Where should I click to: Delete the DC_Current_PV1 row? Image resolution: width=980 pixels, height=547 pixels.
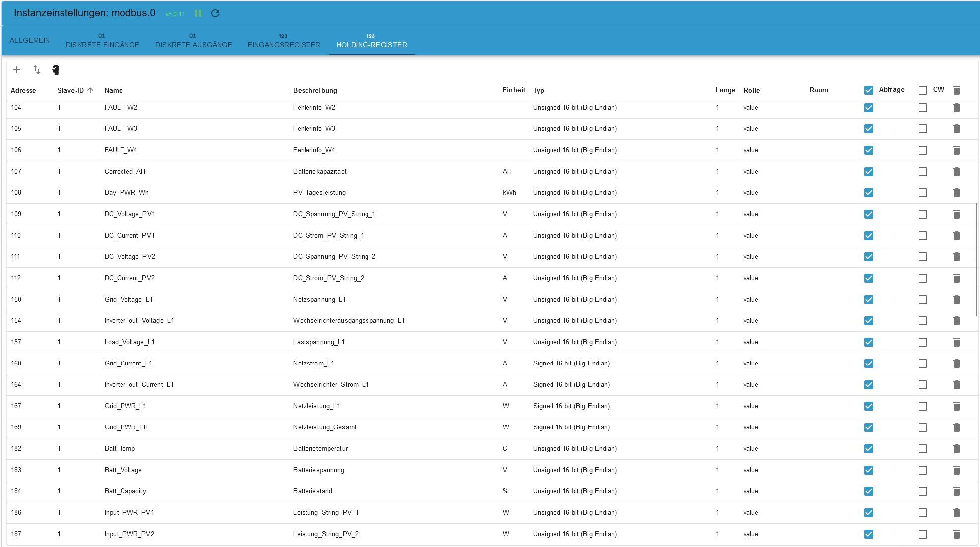pyautogui.click(x=957, y=236)
